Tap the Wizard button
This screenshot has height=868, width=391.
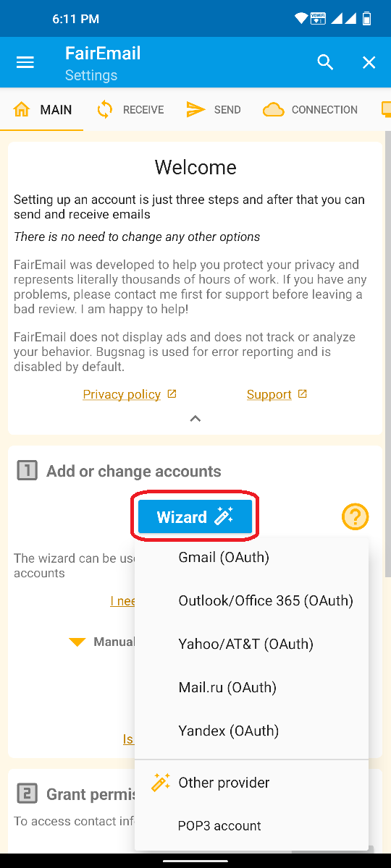point(195,517)
